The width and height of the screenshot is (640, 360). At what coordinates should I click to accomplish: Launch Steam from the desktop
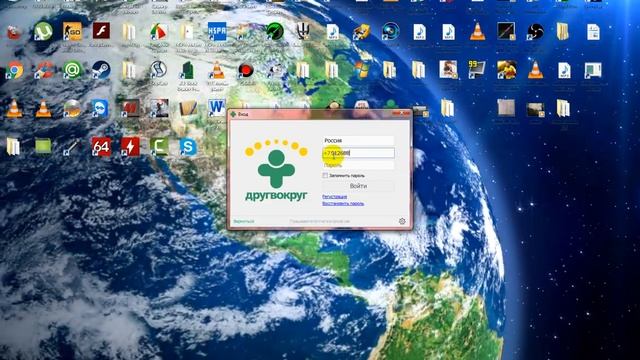[101, 70]
